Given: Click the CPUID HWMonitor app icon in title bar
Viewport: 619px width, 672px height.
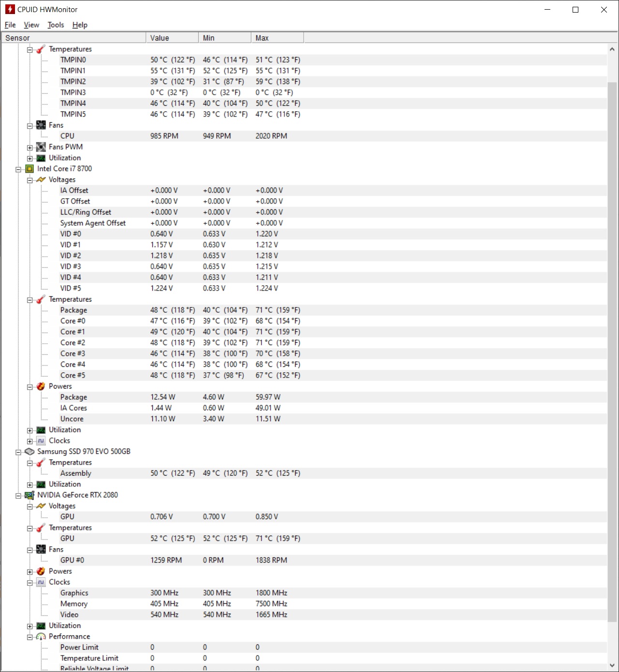Looking at the screenshot, I should [10, 9].
